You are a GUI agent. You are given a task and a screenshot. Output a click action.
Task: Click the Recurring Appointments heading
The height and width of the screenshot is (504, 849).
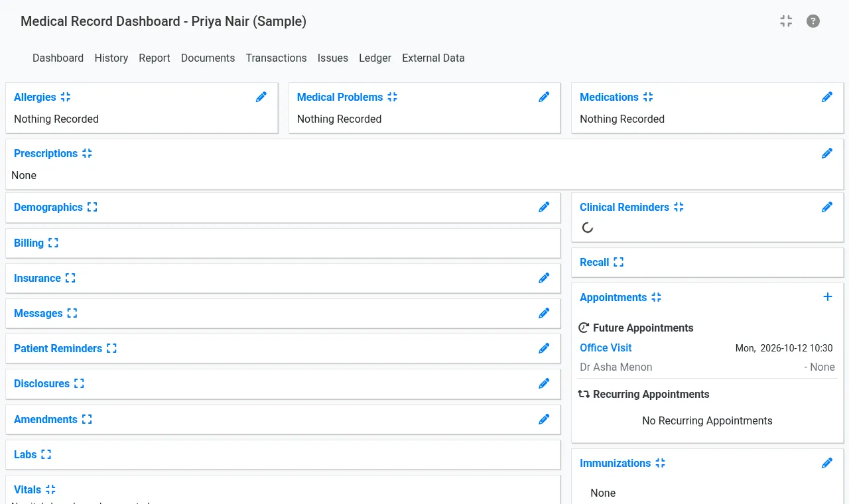tap(651, 394)
